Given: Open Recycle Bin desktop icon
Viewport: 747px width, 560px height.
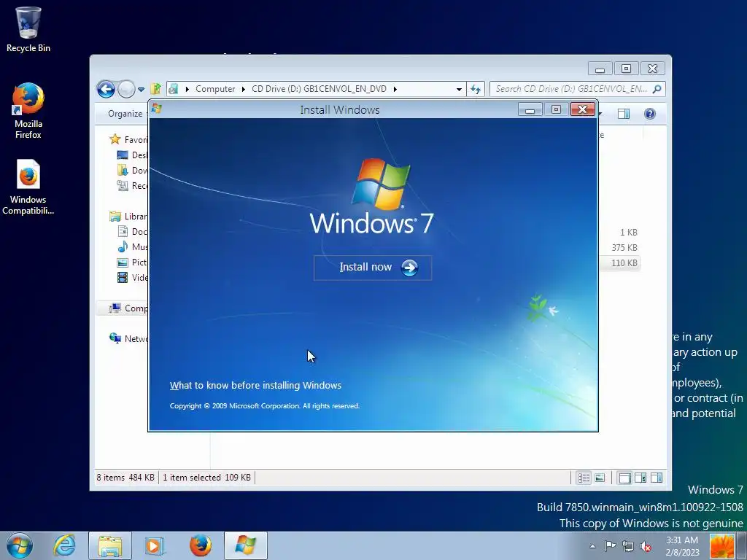Looking at the screenshot, I should click(28, 29).
